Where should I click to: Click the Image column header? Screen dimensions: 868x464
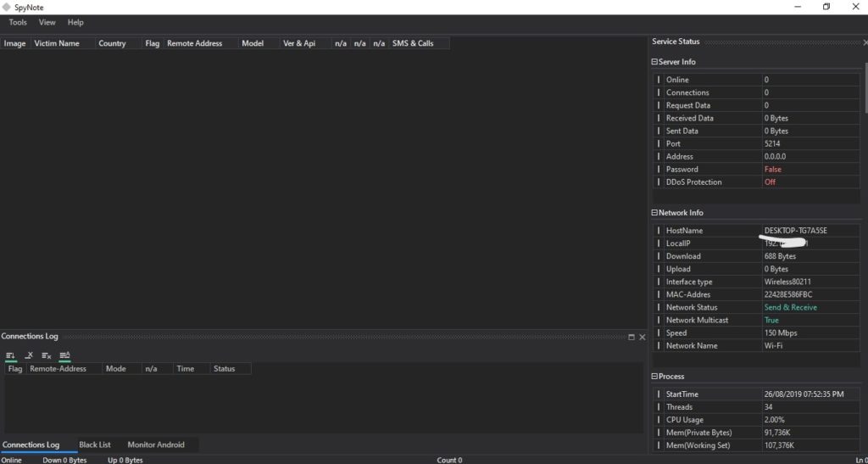[15, 43]
